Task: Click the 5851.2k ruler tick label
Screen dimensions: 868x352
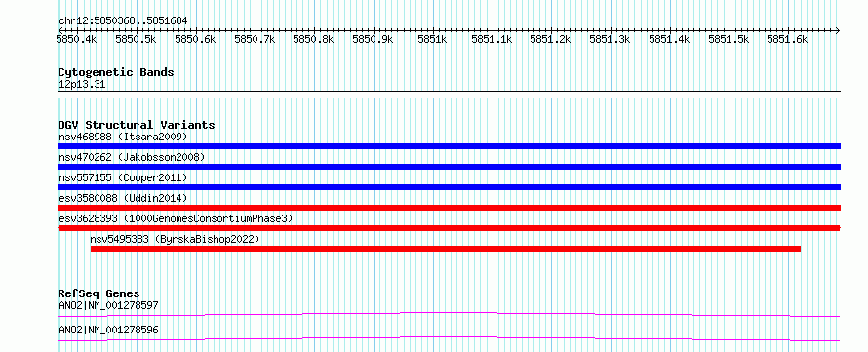Action: click(x=550, y=39)
